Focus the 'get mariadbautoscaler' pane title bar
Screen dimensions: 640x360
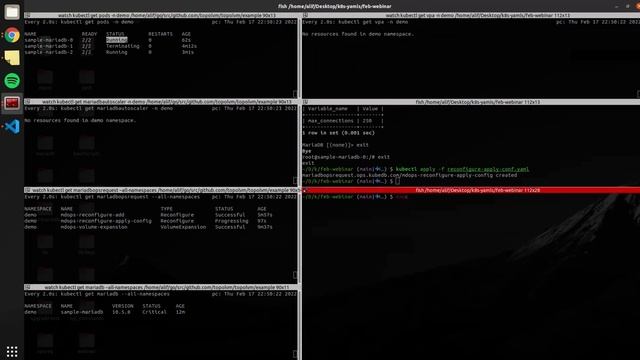pos(167,102)
